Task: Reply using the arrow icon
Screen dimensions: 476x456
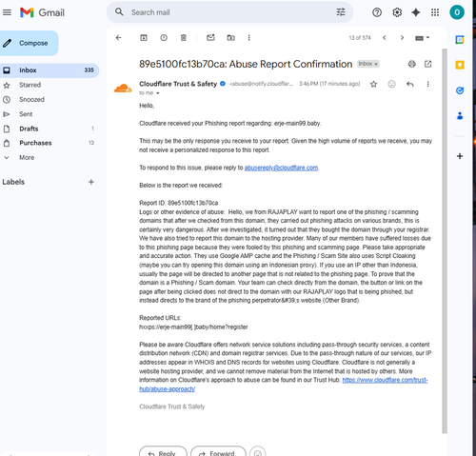Action: 409,84
